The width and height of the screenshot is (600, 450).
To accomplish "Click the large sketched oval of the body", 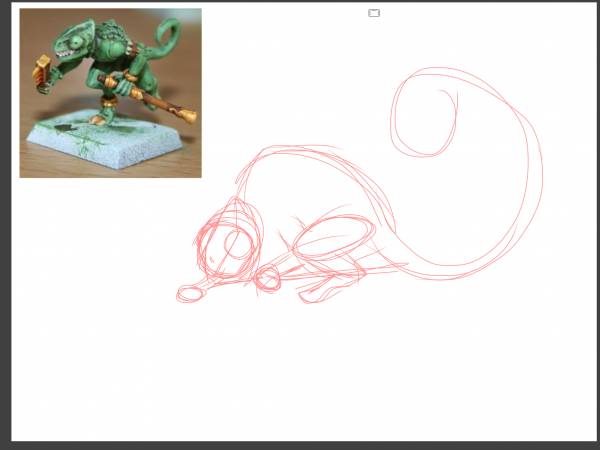I will [333, 238].
